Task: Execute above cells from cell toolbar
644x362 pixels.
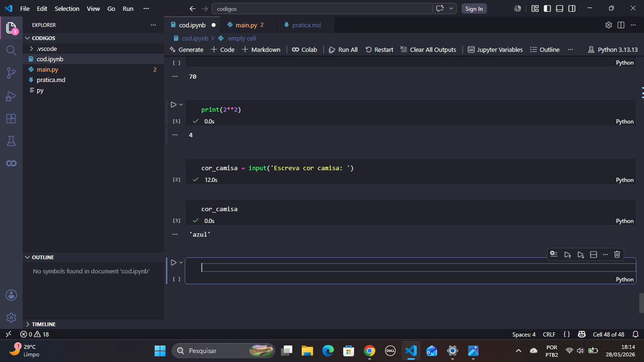Action: [568, 255]
